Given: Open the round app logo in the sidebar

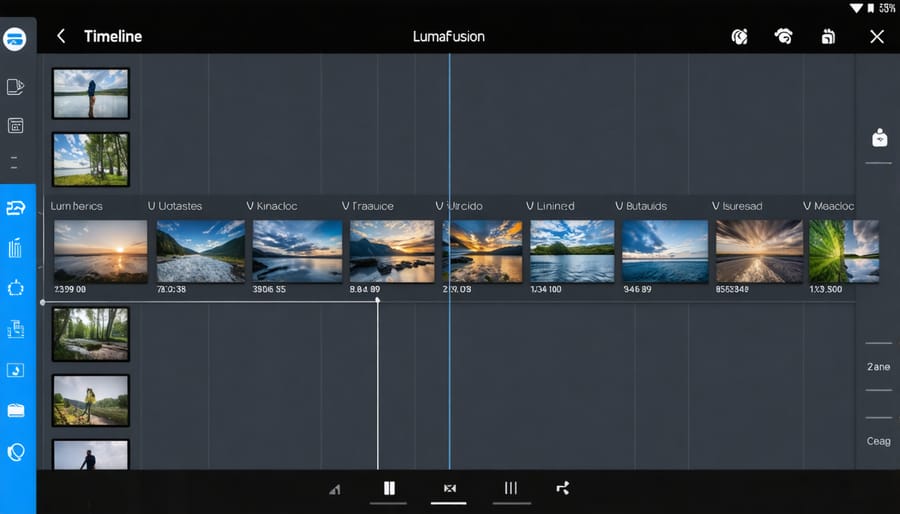Looking at the screenshot, I should [x=14, y=39].
